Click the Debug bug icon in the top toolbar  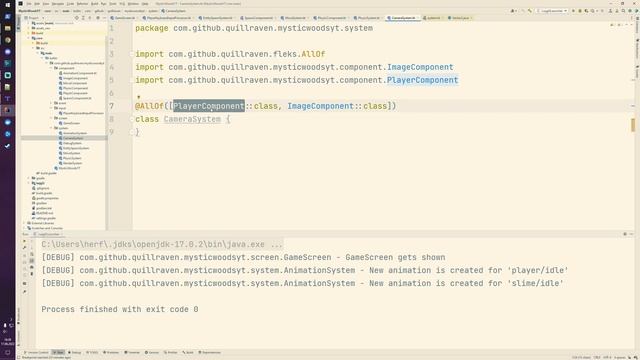(x=580, y=11)
